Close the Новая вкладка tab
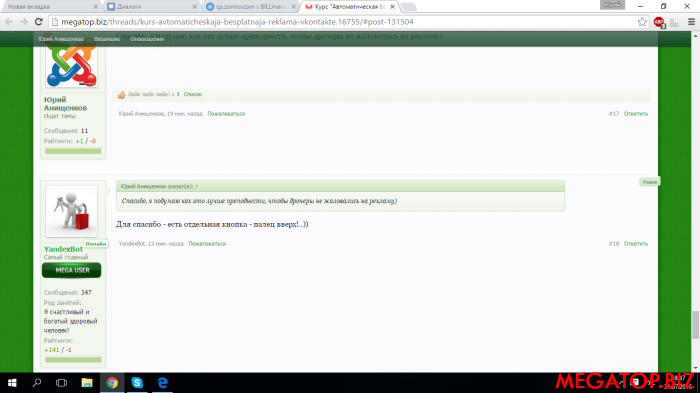Screen dimensions: 700x393 coord(96,7)
